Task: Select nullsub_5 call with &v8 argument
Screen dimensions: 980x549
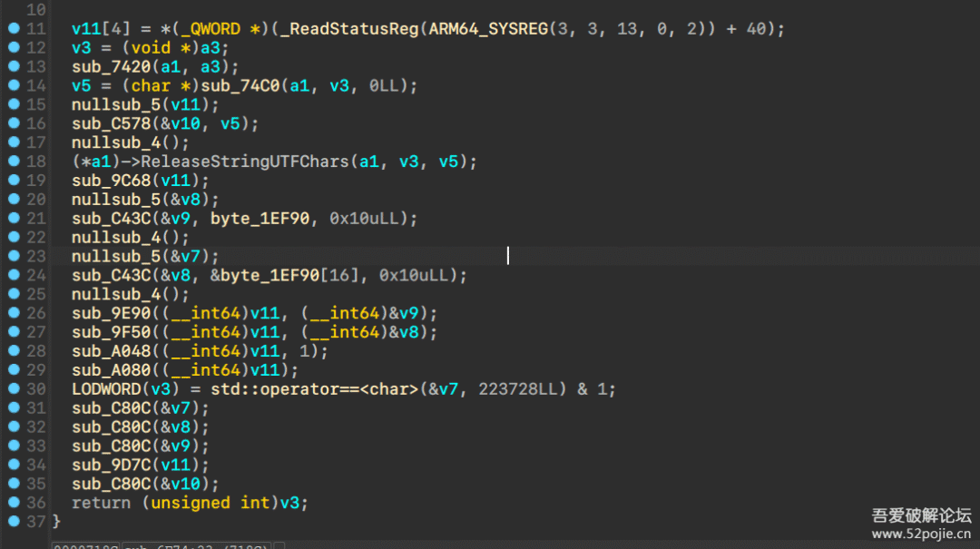Action: pyautogui.click(x=145, y=200)
